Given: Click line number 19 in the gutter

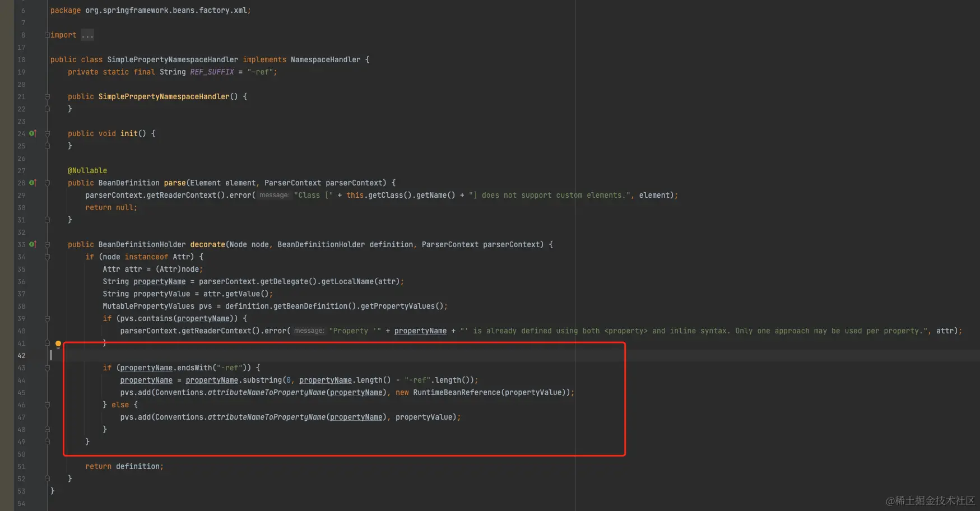Looking at the screenshot, I should [x=21, y=72].
